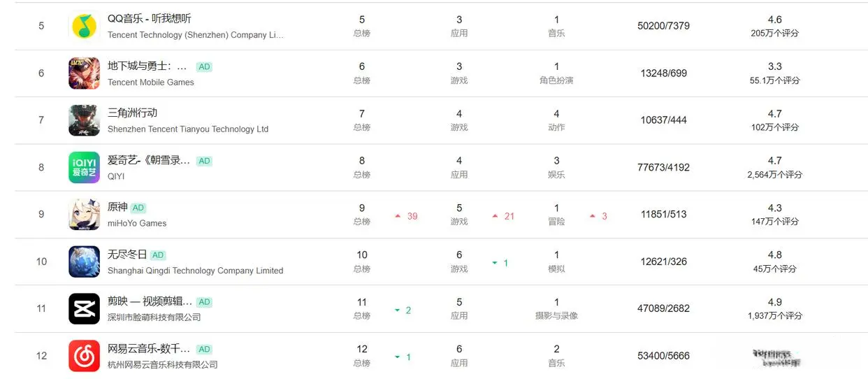Viewport: 868px width, 379px height.
Task: Open the 地下城与勇士 game icon
Action: tap(84, 73)
